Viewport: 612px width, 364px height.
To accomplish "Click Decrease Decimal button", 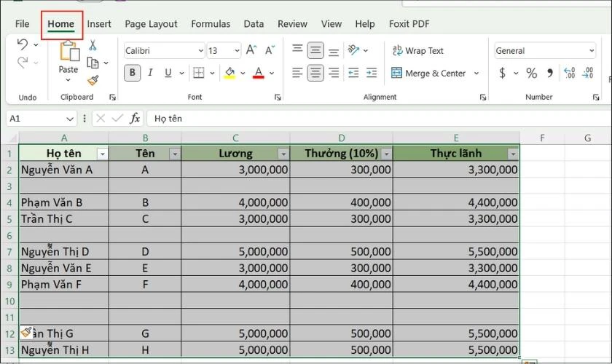I will [x=588, y=73].
